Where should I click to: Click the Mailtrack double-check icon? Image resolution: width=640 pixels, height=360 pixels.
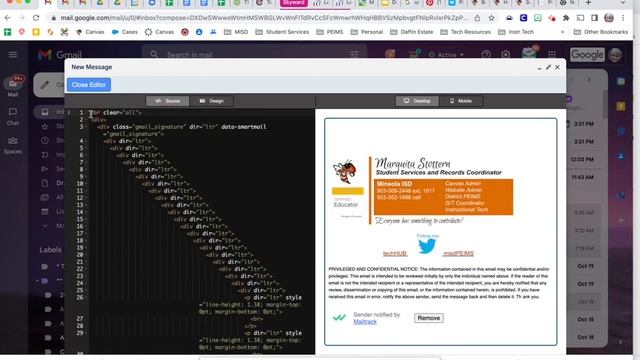click(x=339, y=317)
